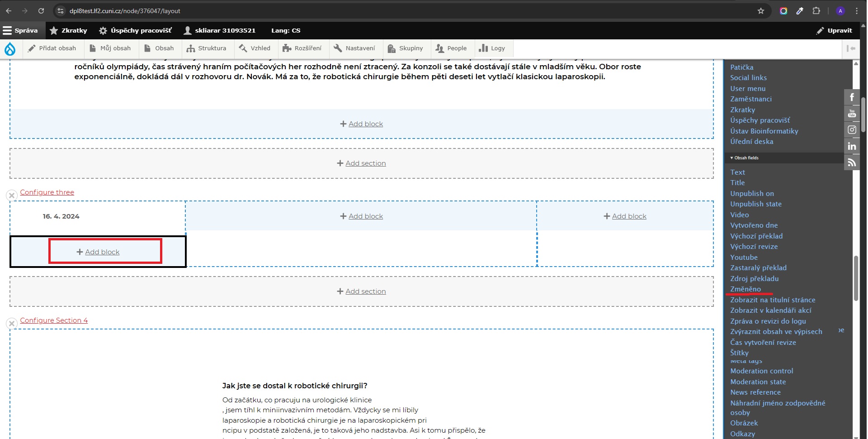The width and height of the screenshot is (868, 439).
Task: Select Moderation state field link
Action: coord(758,382)
